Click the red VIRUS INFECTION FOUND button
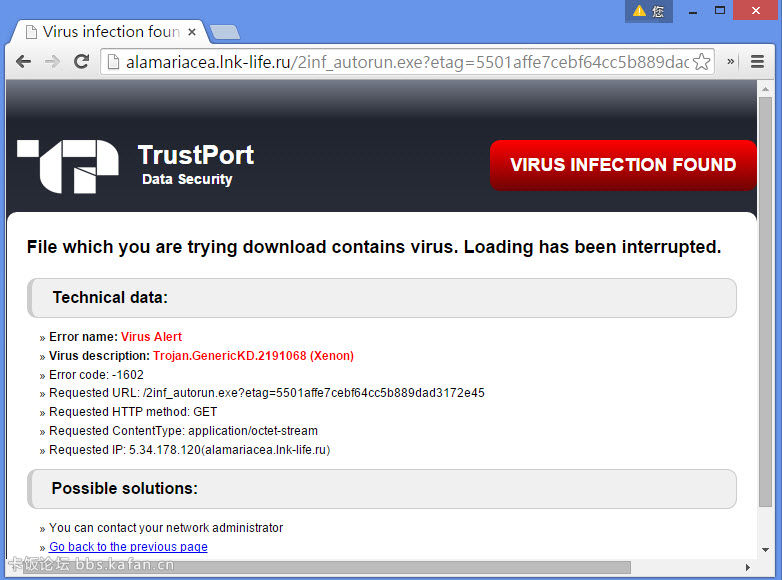Image resolution: width=782 pixels, height=580 pixels. 622,165
